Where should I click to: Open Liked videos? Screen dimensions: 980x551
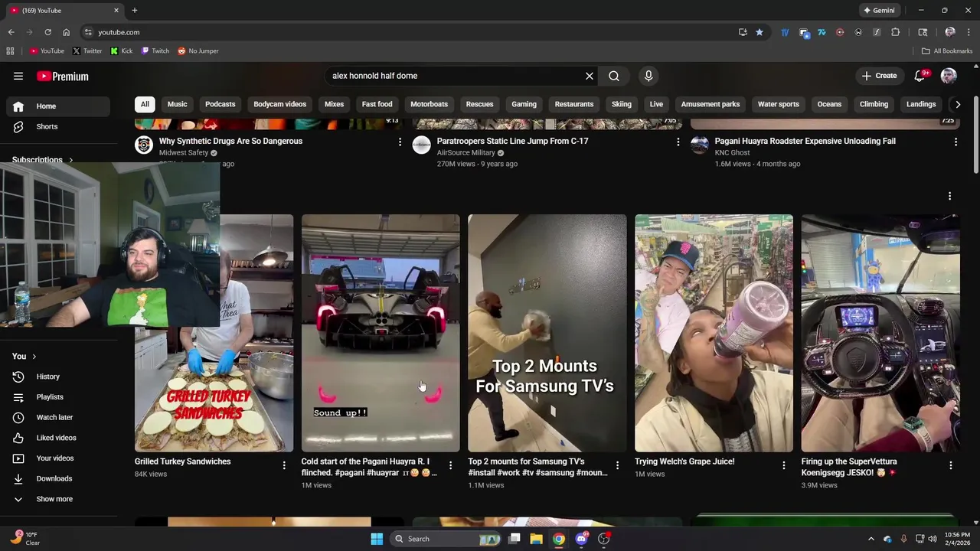pos(58,438)
